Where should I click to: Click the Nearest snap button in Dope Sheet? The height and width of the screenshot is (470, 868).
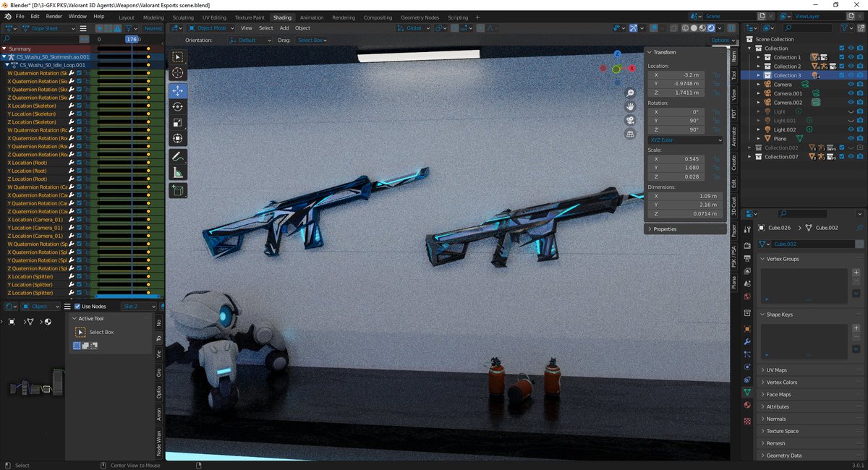153,28
